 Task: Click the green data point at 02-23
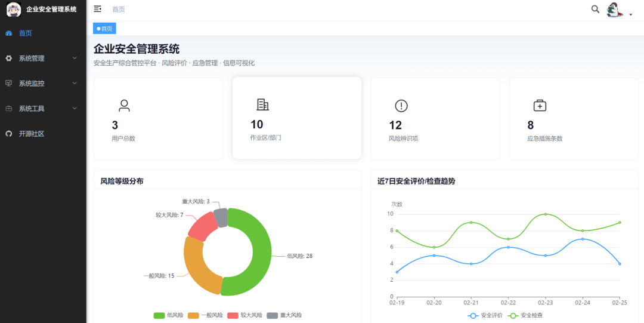pyautogui.click(x=546, y=214)
